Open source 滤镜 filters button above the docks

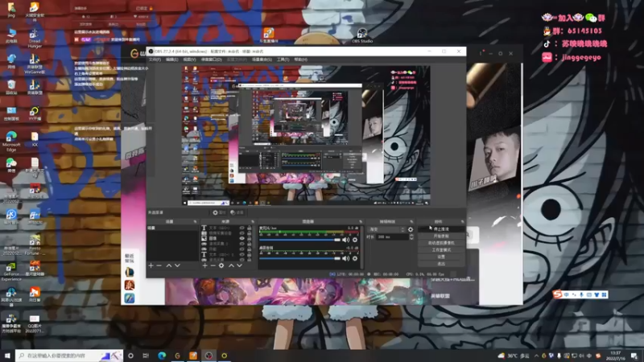click(x=237, y=212)
